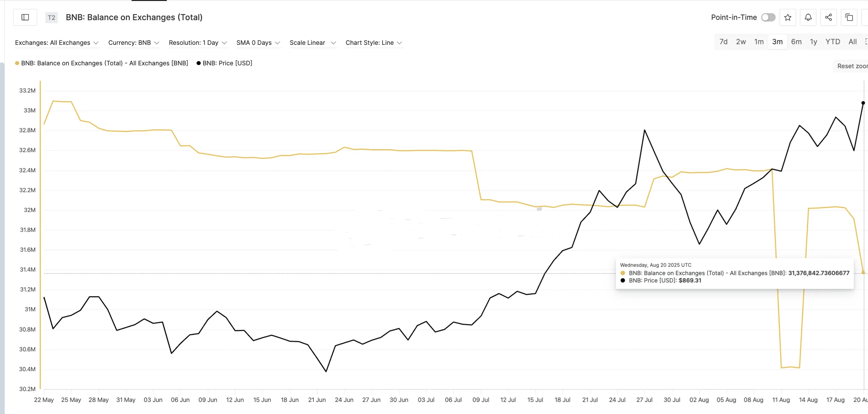Select the YTD time range

click(x=832, y=42)
